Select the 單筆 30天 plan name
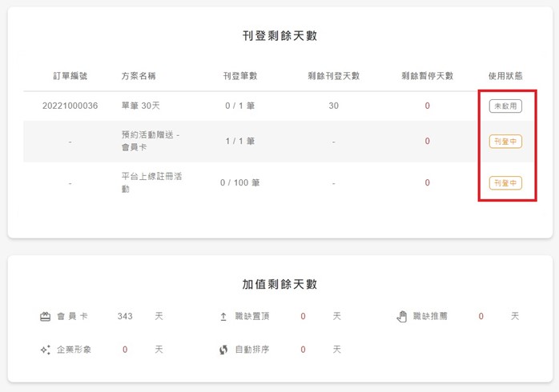The image size is (559, 392). (140, 106)
